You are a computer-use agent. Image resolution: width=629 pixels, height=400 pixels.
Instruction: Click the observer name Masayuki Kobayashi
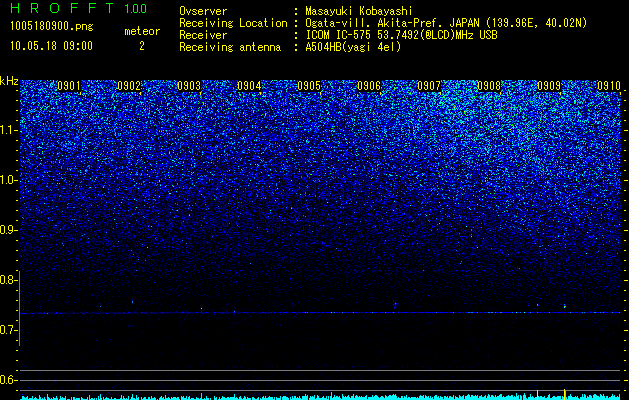(359, 11)
